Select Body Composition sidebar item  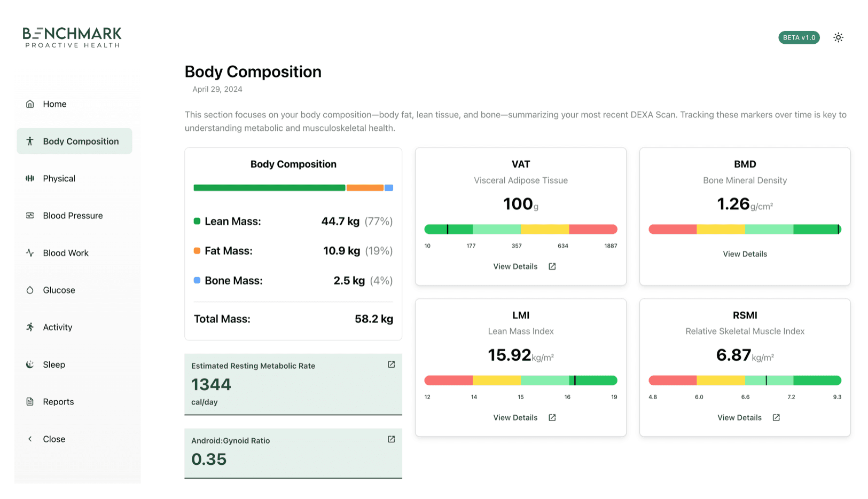coord(74,141)
